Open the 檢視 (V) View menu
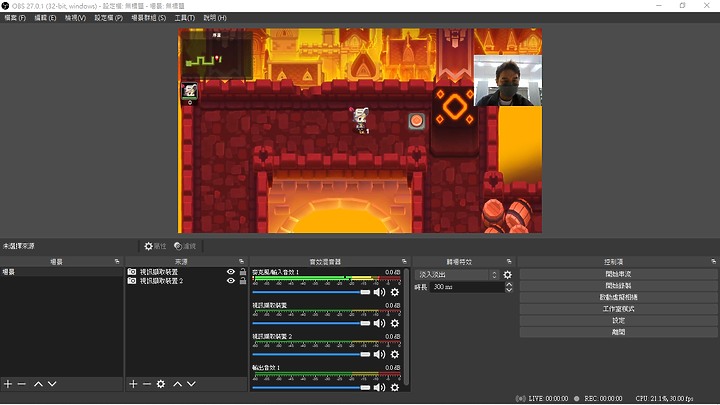This screenshot has height=405, width=720. click(x=75, y=18)
